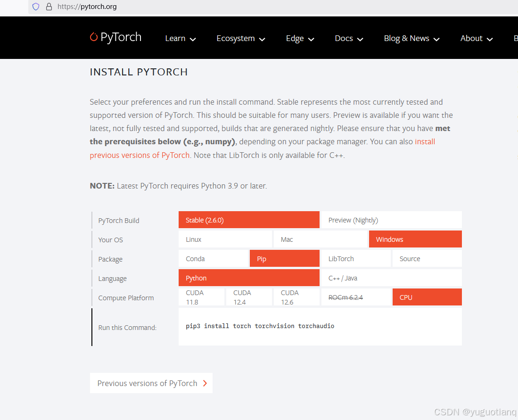The image size is (518, 420).
Task: Open the Docs menu
Action: click(349, 38)
